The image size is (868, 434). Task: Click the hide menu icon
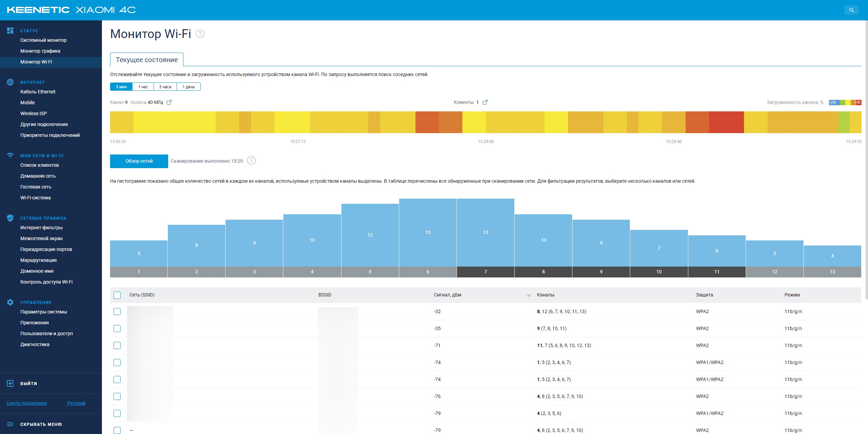[10, 424]
